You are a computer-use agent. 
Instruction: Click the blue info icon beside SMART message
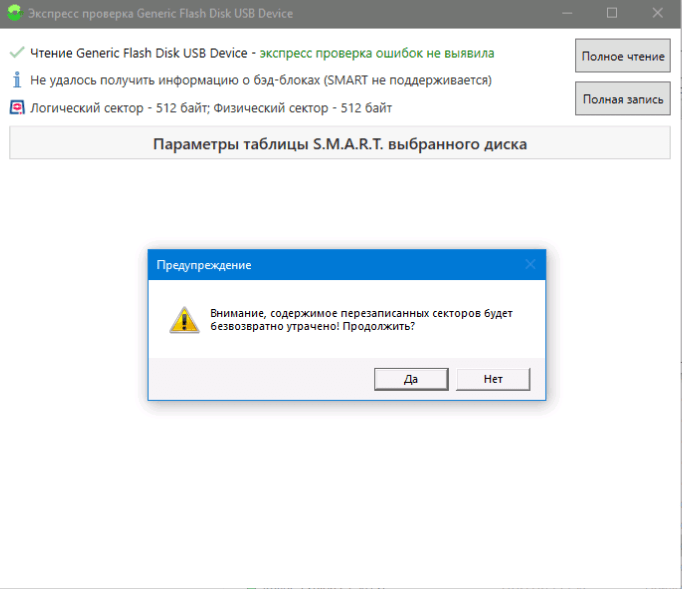pos(16,80)
